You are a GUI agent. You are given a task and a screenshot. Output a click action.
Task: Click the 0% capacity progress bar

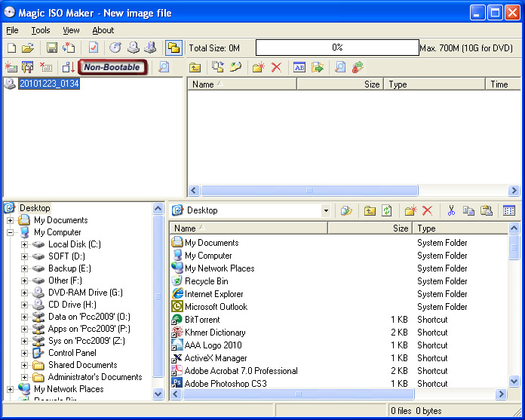tap(337, 48)
